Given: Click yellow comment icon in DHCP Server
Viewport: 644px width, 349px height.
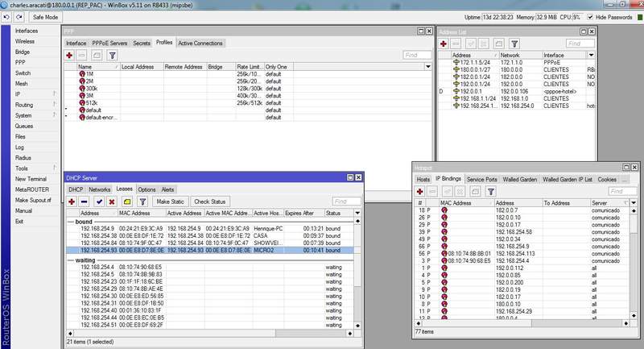Looking at the screenshot, I should click(x=127, y=202).
